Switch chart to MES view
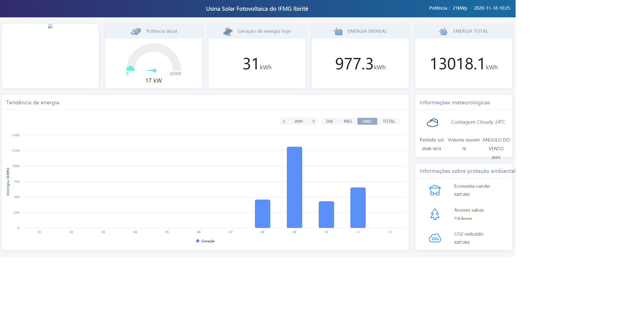 pos(348,121)
